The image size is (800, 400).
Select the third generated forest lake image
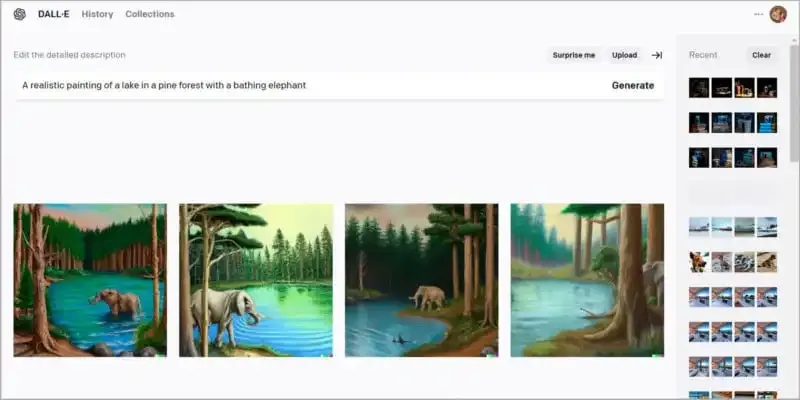point(421,280)
